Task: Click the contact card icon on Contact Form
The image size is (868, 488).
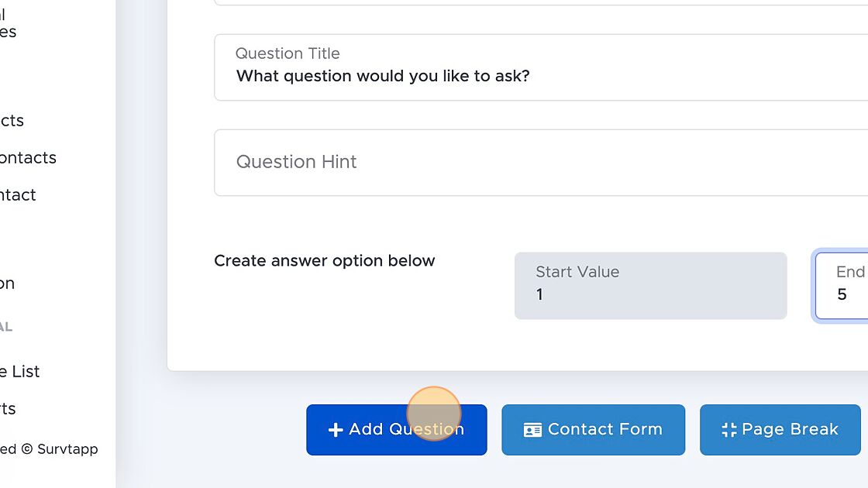Action: pos(532,430)
